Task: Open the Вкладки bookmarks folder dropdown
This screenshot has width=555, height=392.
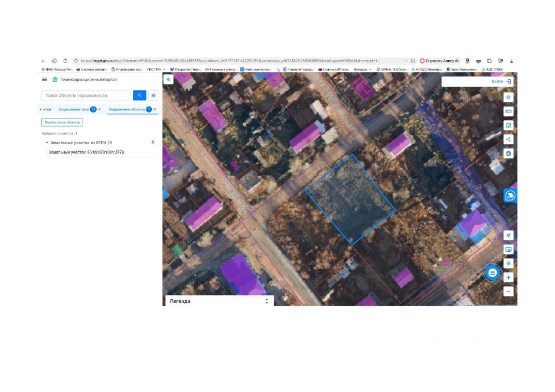Action: point(362,69)
